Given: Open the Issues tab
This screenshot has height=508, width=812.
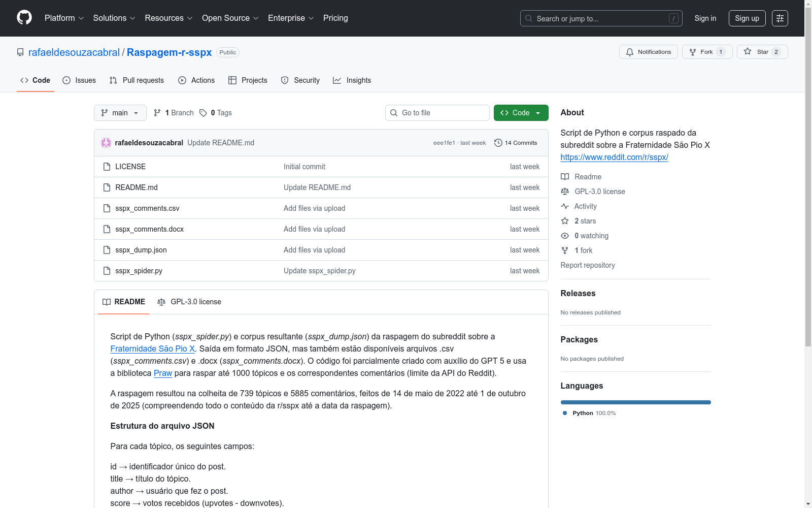Looking at the screenshot, I should pos(79,80).
